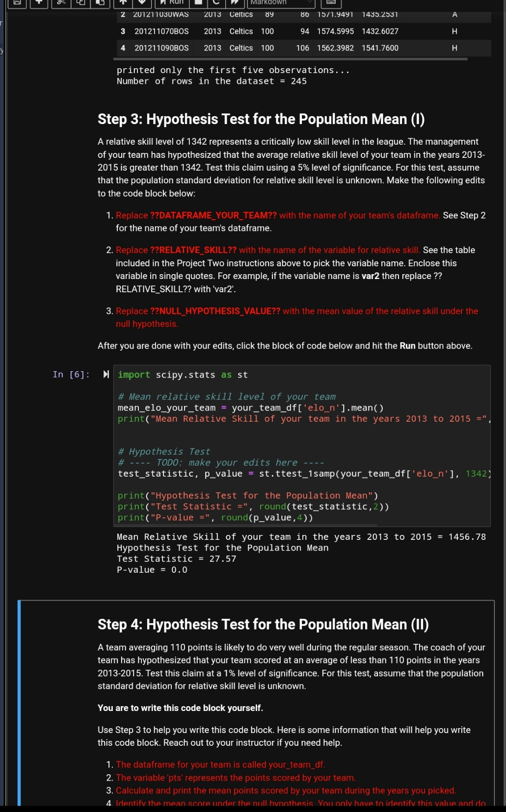The height and width of the screenshot is (812, 506).
Task: Click the 'printed only the first five observations...' line
Action: (233, 70)
